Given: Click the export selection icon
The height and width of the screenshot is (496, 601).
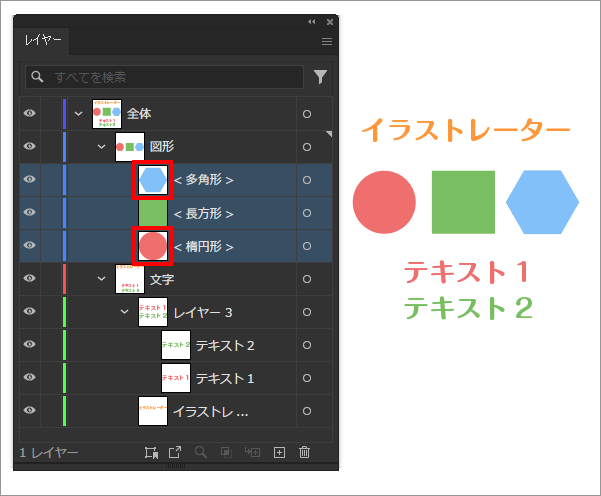Looking at the screenshot, I should (175, 452).
